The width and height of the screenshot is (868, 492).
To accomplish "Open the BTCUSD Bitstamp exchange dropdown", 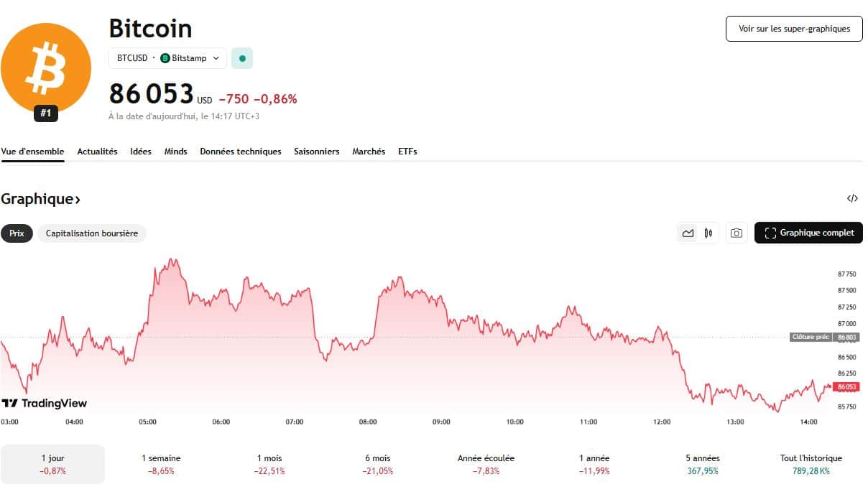I will (x=167, y=58).
